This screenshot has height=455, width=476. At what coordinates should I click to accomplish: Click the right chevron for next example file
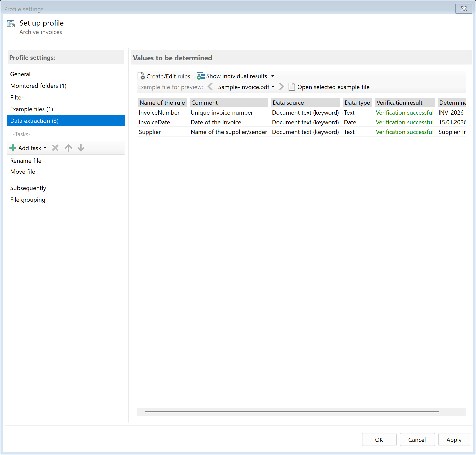[281, 87]
